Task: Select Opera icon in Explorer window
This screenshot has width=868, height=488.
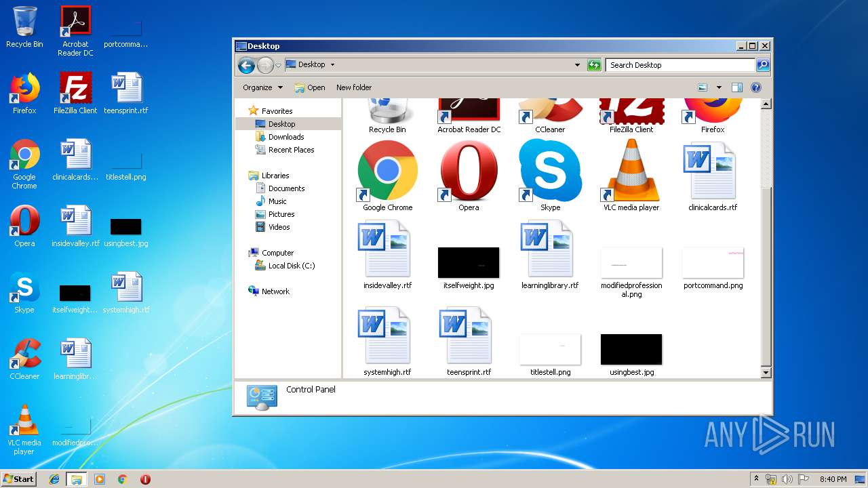Action: click(x=469, y=176)
